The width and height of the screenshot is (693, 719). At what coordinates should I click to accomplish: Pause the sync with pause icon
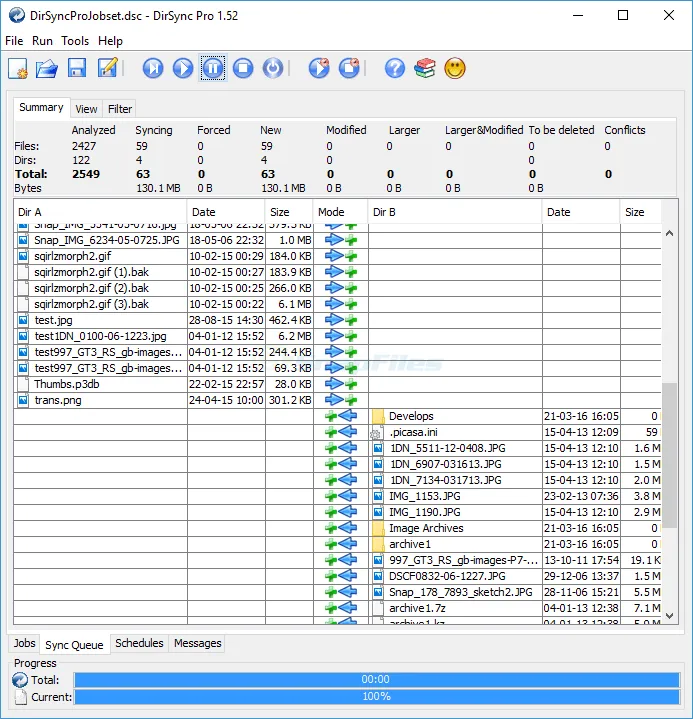pos(213,68)
